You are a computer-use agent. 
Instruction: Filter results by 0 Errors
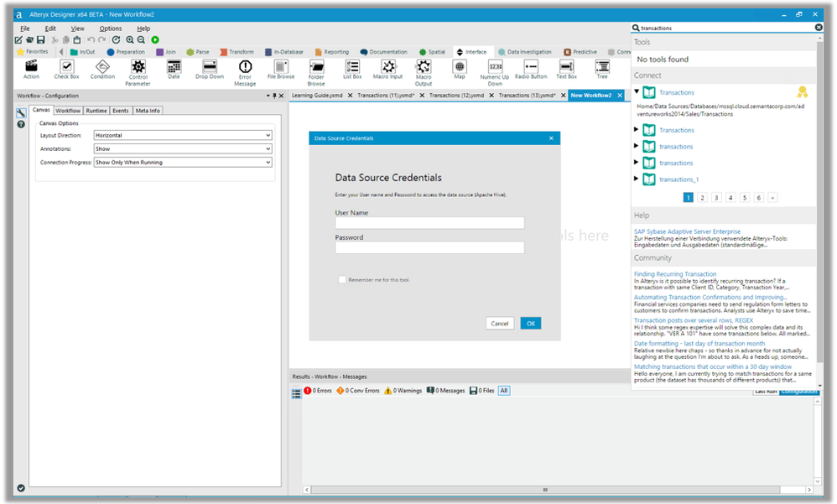318,391
